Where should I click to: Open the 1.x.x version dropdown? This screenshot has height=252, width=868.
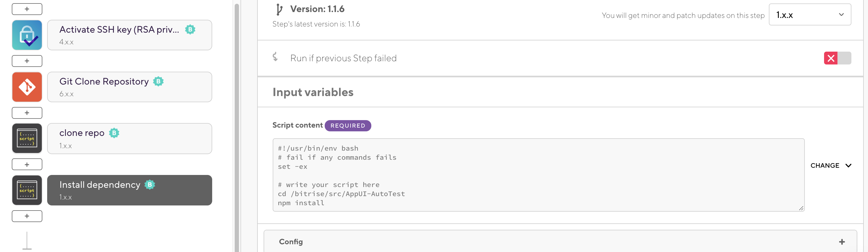coord(809,15)
